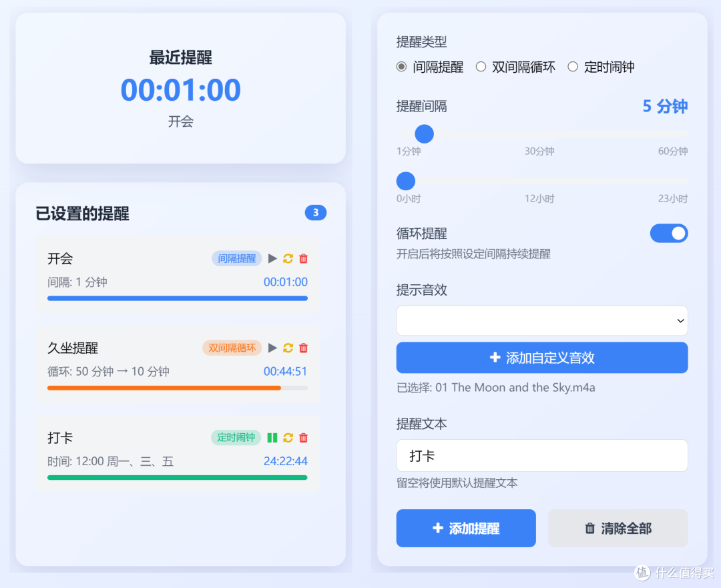Click the 00:44:51 remaining time
This screenshot has height=588, width=721.
(x=285, y=372)
